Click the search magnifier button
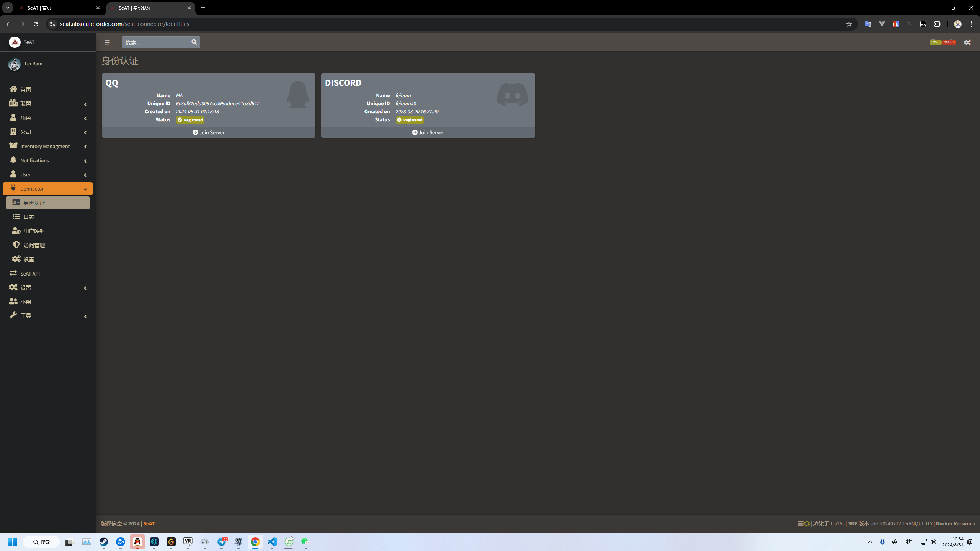Viewport: 980px width, 551px height. [194, 42]
